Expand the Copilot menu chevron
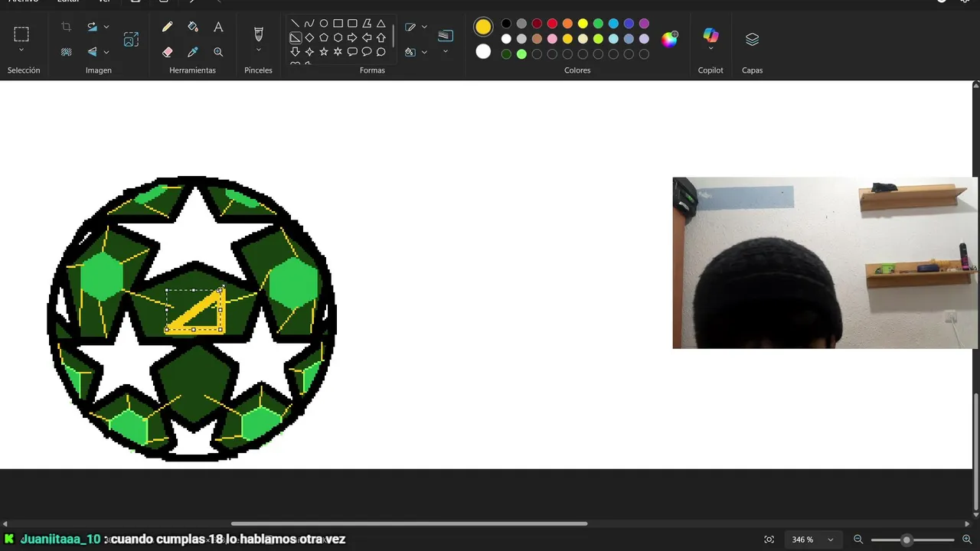Image resolution: width=980 pixels, height=551 pixels. 710,49
